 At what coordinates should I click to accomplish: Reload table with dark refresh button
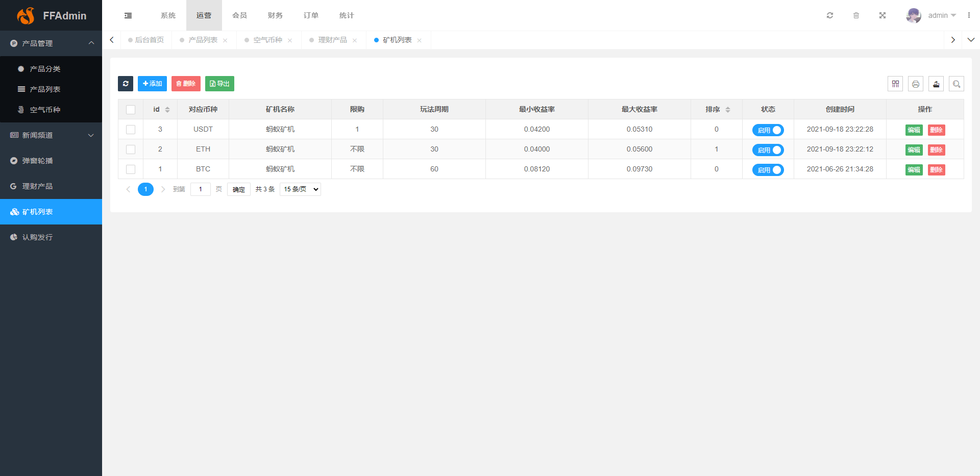pyautogui.click(x=126, y=84)
